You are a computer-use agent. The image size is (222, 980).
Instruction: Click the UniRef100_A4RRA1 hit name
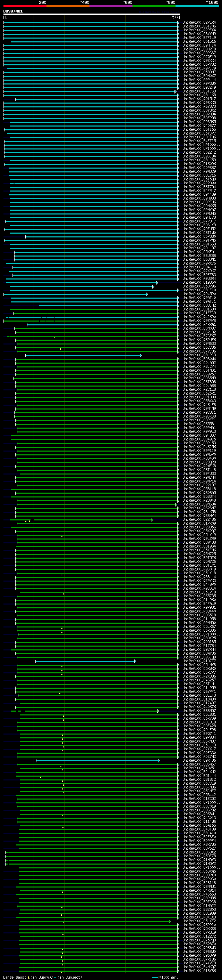point(199,324)
